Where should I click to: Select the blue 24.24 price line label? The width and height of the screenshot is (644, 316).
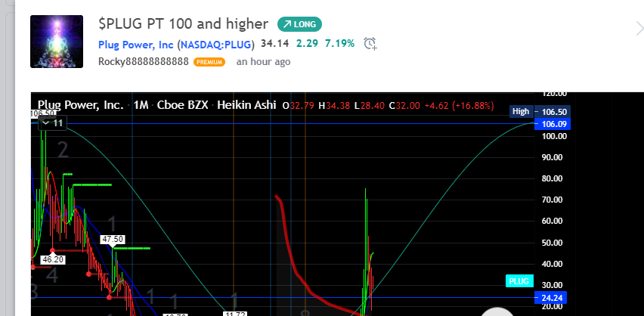[552, 298]
